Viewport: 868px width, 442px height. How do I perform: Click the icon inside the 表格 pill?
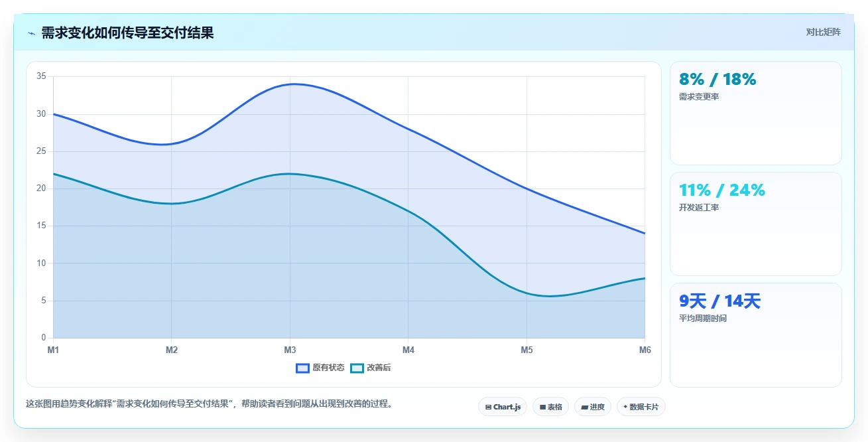[x=542, y=407]
